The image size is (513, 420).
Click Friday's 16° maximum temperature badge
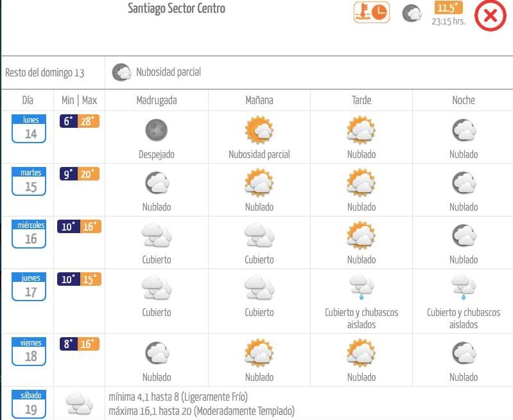[x=89, y=344]
